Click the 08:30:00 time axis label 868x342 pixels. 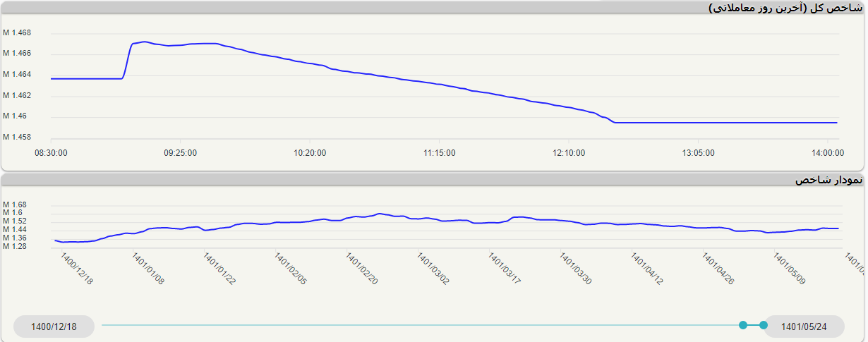[51, 152]
